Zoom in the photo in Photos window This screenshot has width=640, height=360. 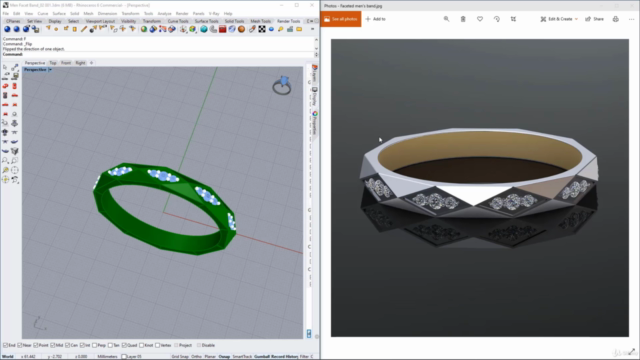pos(446,19)
